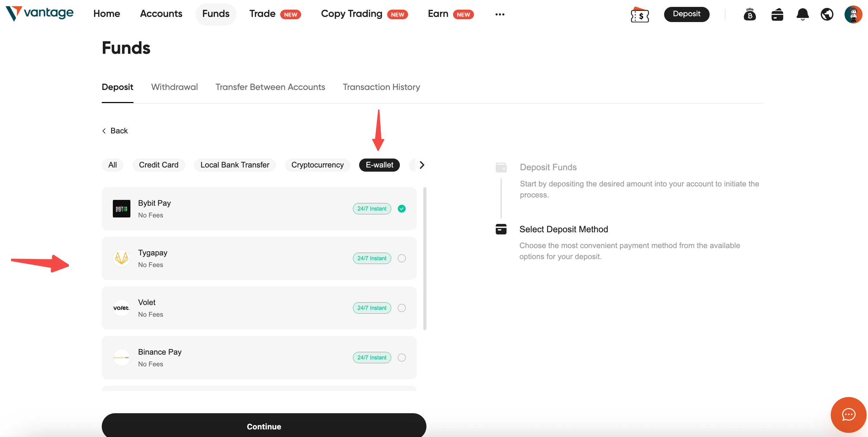This screenshot has width=868, height=437.
Task: Click the Select Deposit Method card icon
Action: 501,229
